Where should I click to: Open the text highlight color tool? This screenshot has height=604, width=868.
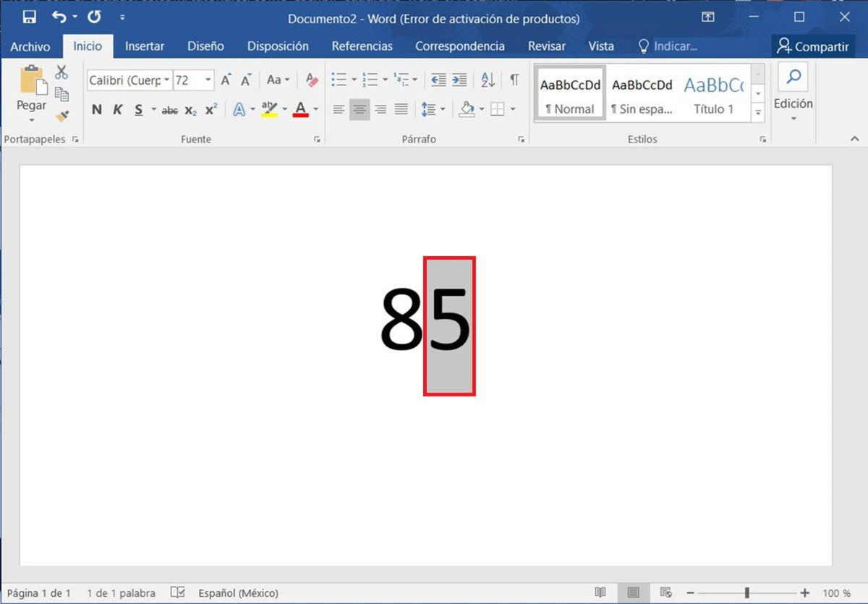(270, 109)
